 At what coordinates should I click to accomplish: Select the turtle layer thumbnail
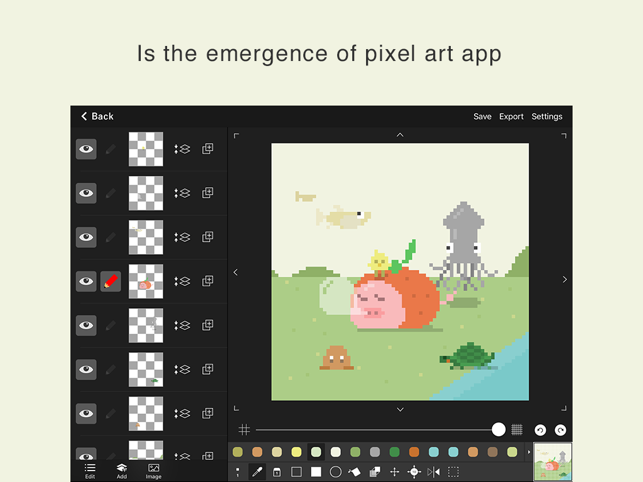(146, 369)
